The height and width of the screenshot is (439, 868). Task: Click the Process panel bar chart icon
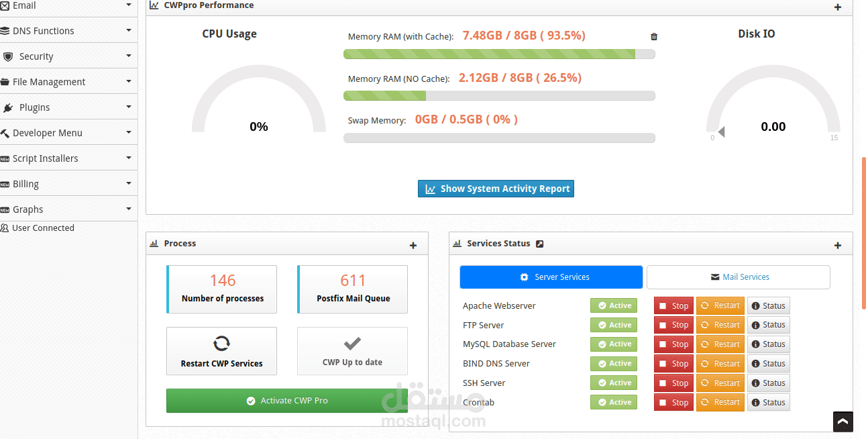(x=154, y=244)
